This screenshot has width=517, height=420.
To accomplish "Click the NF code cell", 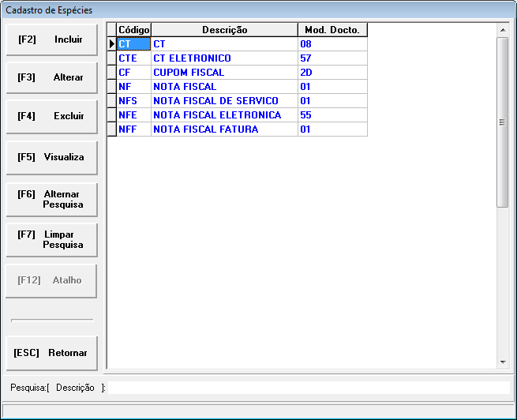I will pyautogui.click(x=133, y=87).
